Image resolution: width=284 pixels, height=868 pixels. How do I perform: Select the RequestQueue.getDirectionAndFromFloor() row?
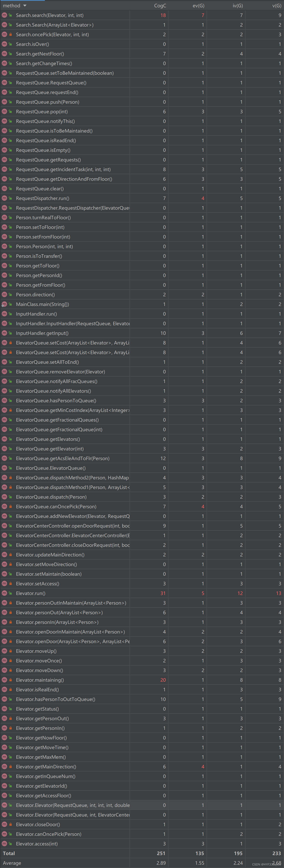point(142,179)
